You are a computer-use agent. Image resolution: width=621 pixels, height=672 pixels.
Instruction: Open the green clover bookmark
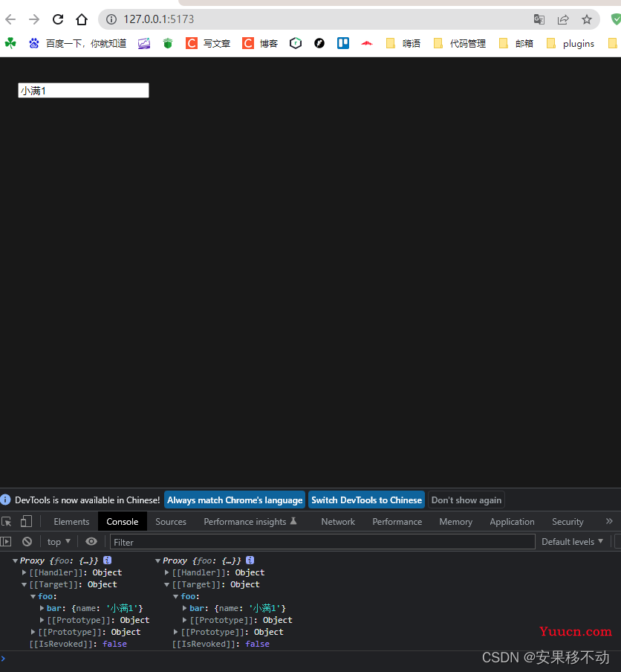point(10,43)
